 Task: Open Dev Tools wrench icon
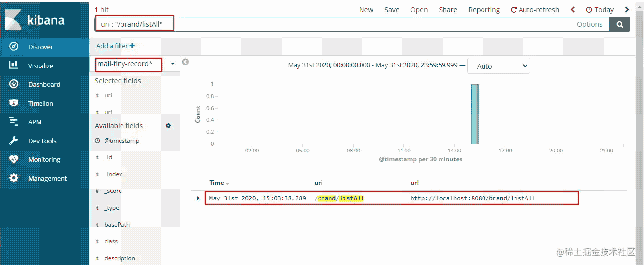pyautogui.click(x=14, y=141)
